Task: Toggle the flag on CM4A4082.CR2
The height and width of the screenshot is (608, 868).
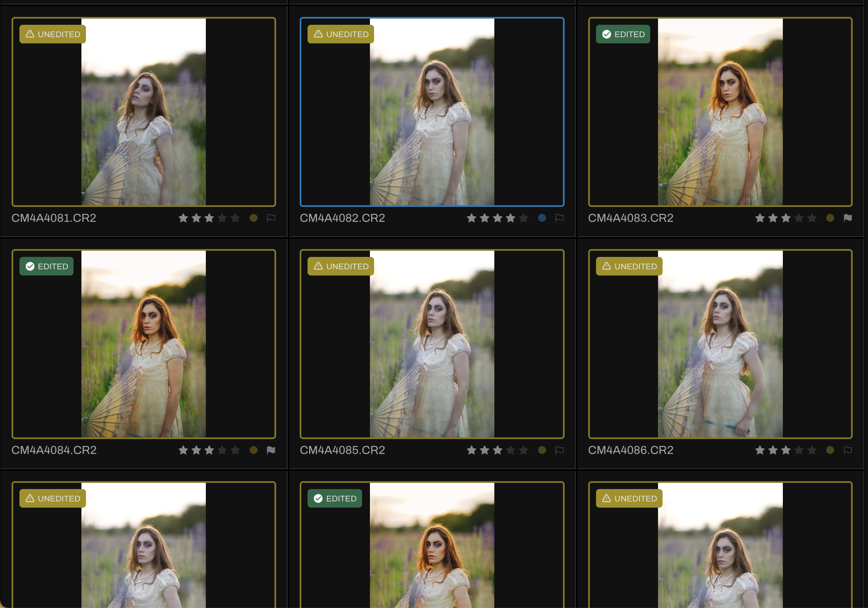Action: click(560, 218)
